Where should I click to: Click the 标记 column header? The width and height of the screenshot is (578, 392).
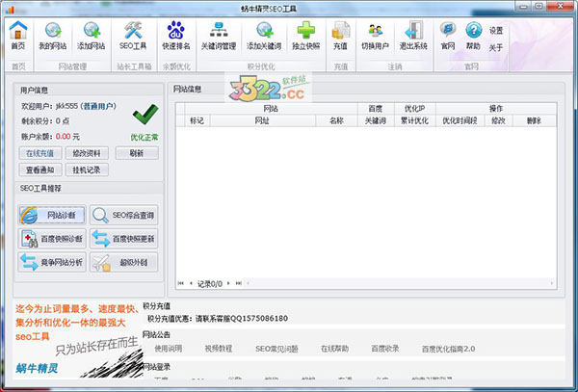(197, 120)
